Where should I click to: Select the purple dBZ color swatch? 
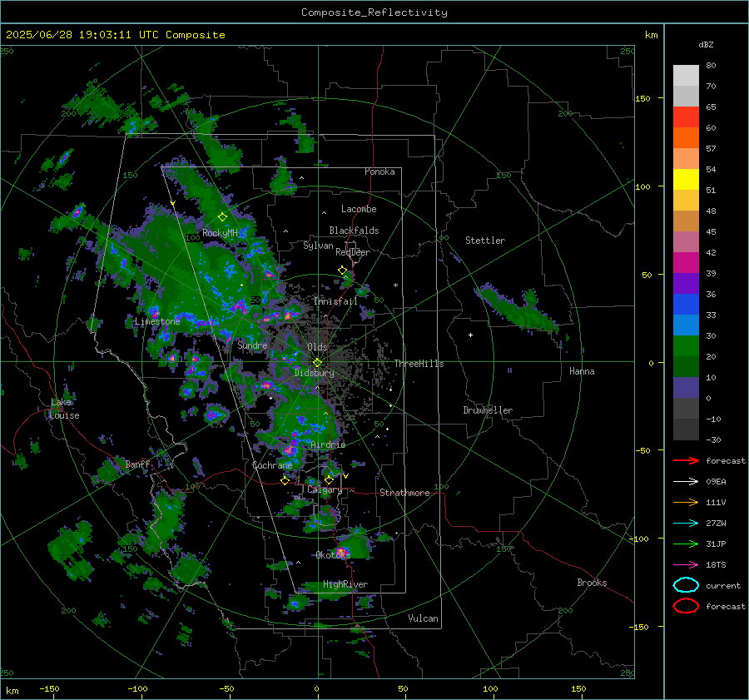686,283
